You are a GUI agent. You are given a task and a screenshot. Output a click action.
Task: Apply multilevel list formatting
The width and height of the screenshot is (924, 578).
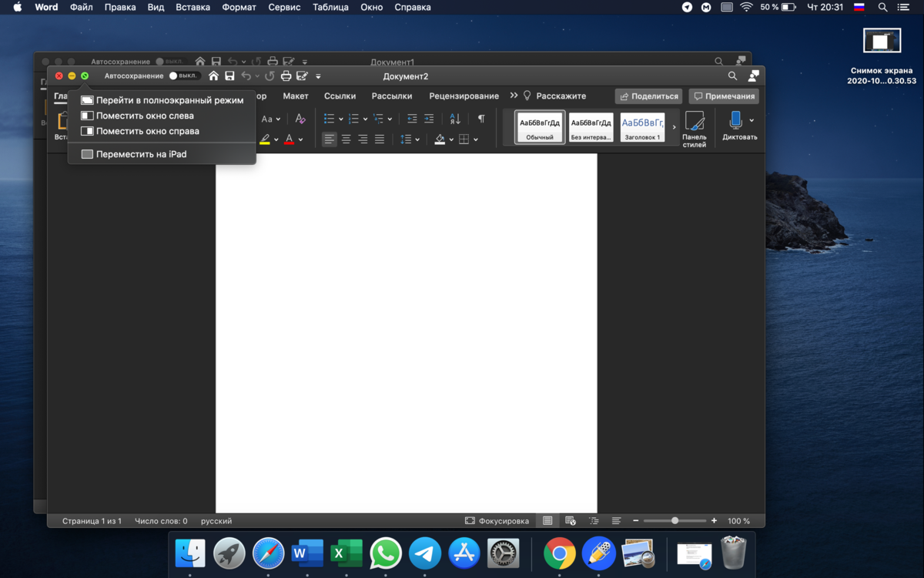(378, 119)
